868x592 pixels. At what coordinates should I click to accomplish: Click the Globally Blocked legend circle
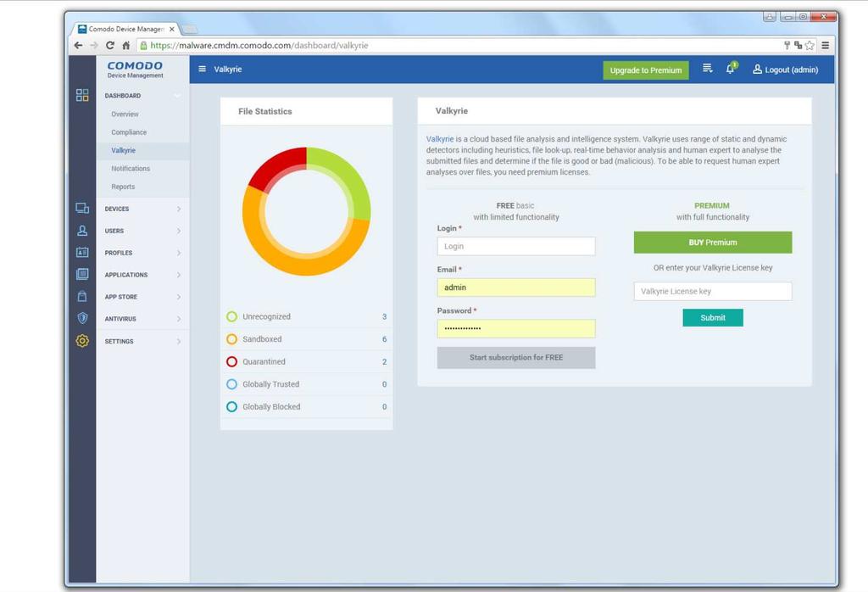(232, 406)
